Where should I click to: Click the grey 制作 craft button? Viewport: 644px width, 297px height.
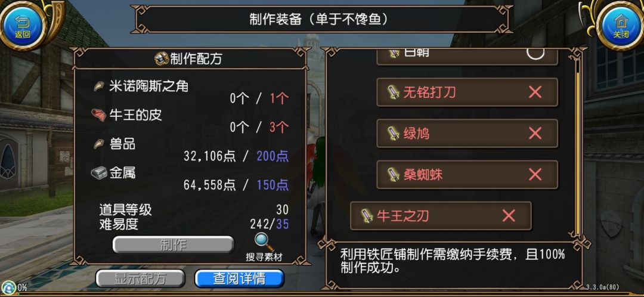pyautogui.click(x=174, y=245)
